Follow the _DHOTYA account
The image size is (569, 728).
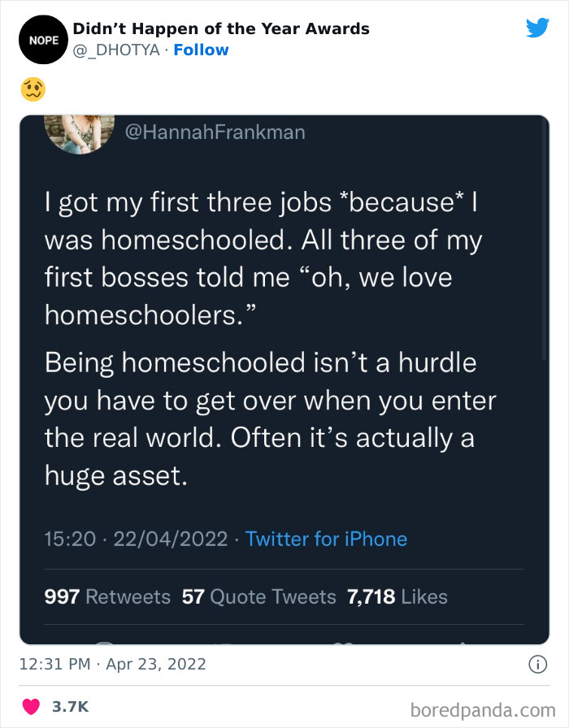(x=202, y=50)
